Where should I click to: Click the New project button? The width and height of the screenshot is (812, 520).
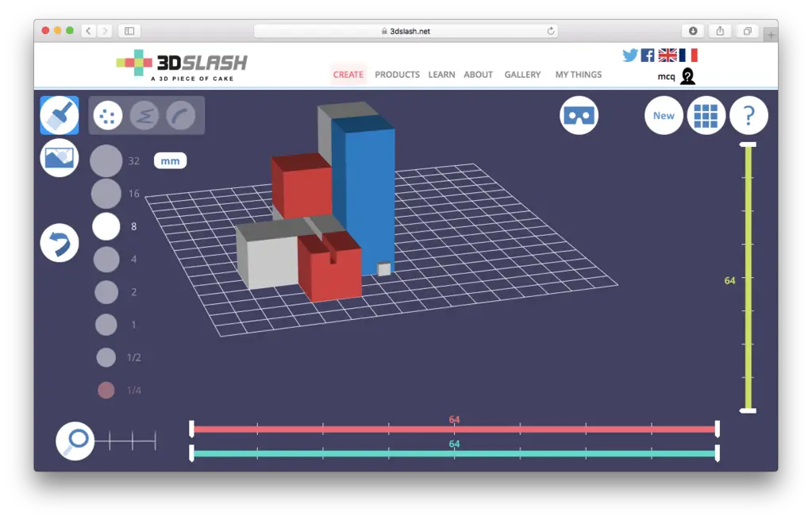(x=664, y=116)
